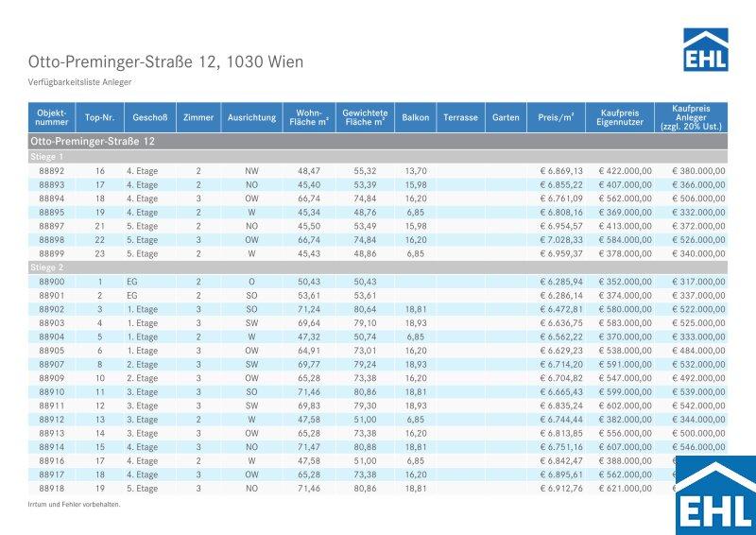Click the EHL logo at top right

(705, 49)
